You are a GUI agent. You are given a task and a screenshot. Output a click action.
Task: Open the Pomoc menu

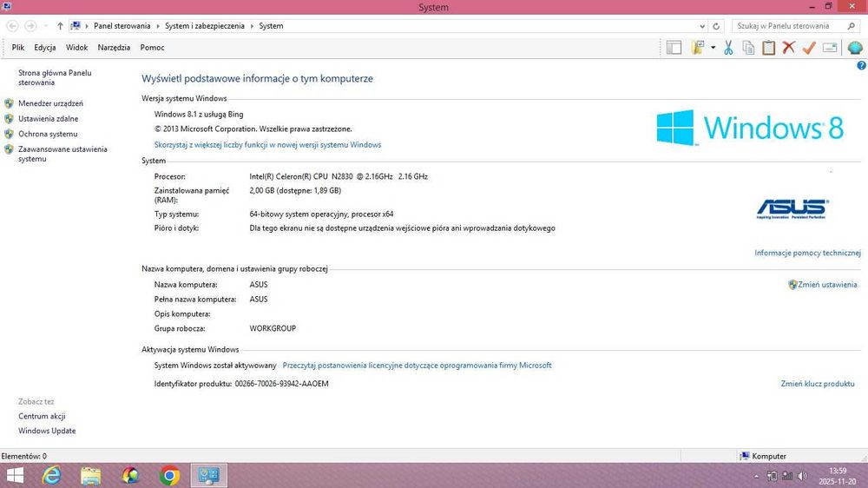[x=152, y=48]
